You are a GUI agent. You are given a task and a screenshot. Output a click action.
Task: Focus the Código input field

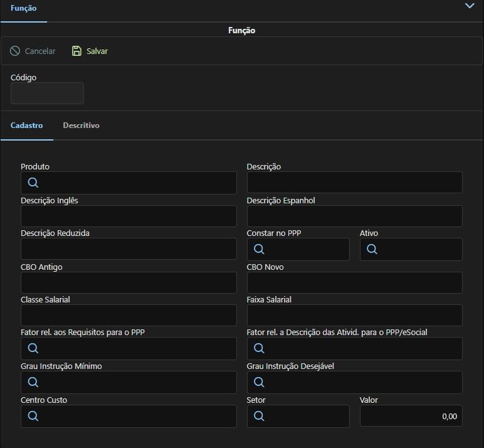pyautogui.click(x=47, y=93)
